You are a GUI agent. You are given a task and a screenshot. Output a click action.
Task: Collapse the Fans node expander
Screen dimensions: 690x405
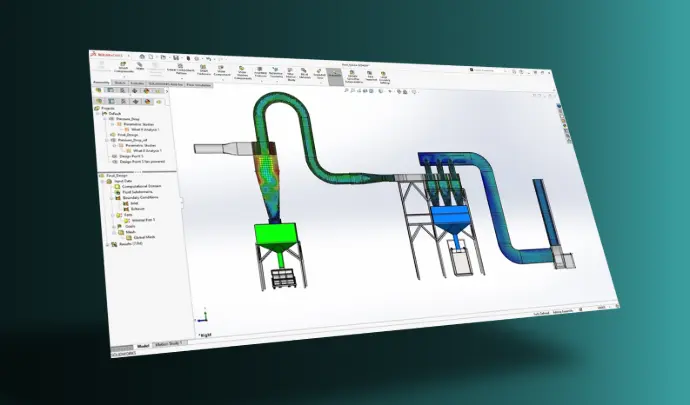(113, 215)
